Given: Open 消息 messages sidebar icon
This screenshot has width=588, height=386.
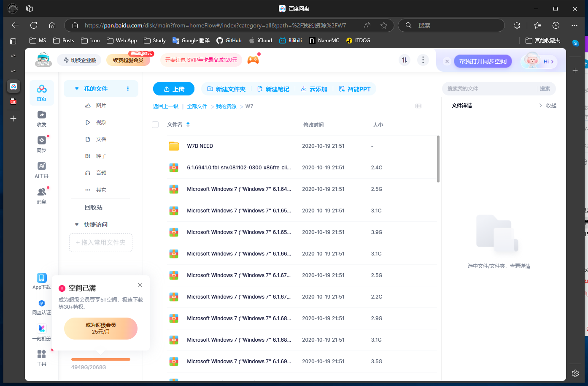Looking at the screenshot, I should coord(41,195).
